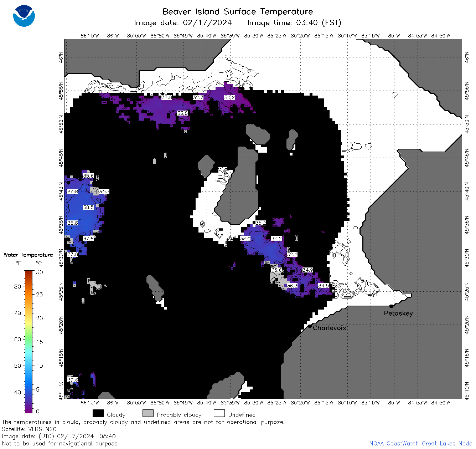Click the 0 tick on Celsius scale
Screen dimensions: 476x449
(38, 411)
